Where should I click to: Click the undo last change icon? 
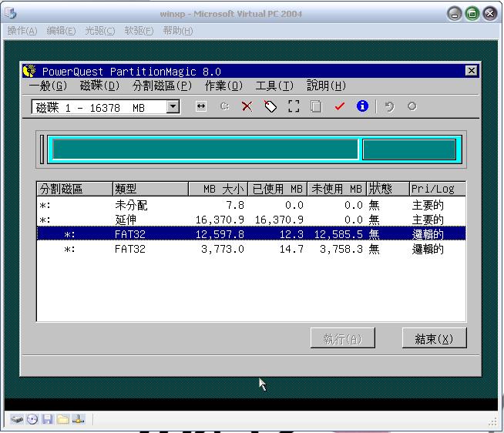(x=390, y=106)
